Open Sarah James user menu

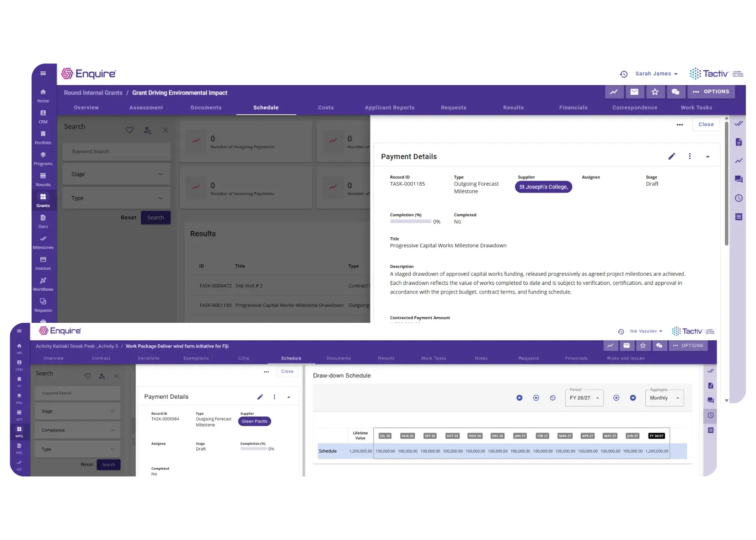pyautogui.click(x=656, y=74)
